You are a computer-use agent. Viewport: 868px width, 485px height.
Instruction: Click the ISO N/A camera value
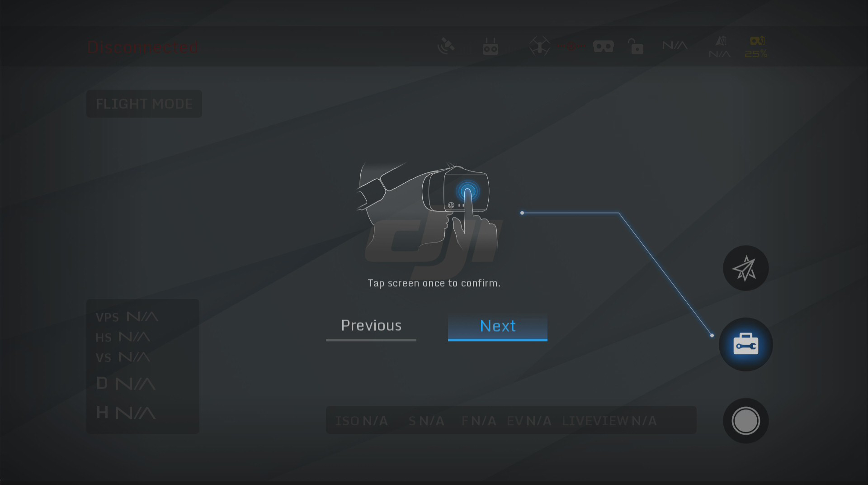point(362,421)
